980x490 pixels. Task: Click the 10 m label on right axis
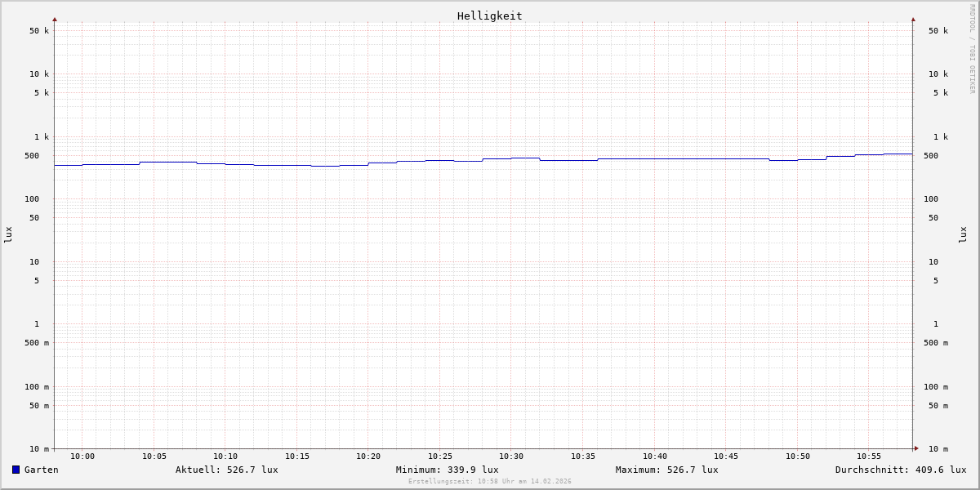938,449
